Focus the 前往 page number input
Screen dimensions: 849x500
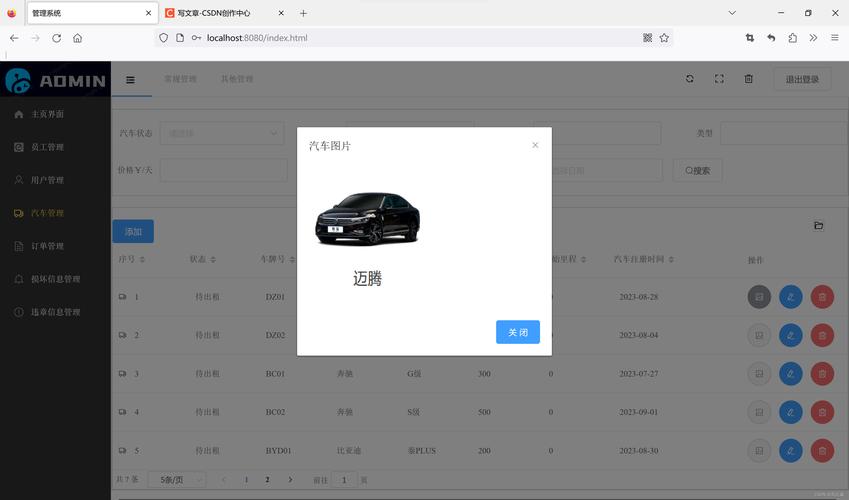point(344,480)
